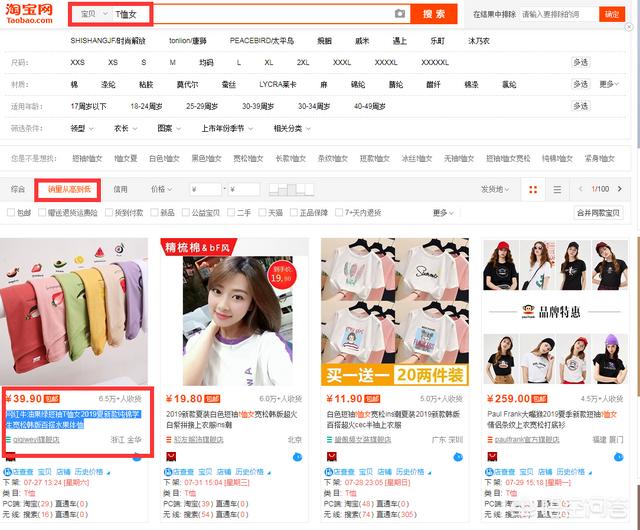Click the price distribution histogram bar
Viewport: 640px width, 530px height.
click(291, 189)
